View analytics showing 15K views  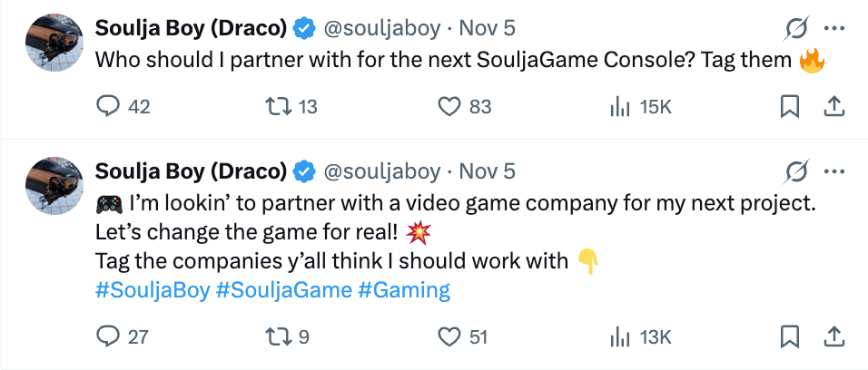[x=620, y=107]
